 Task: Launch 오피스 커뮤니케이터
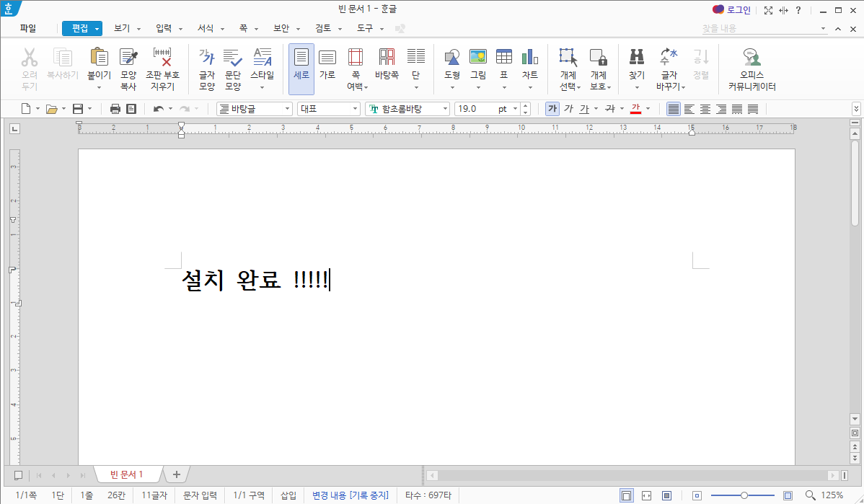(751, 68)
